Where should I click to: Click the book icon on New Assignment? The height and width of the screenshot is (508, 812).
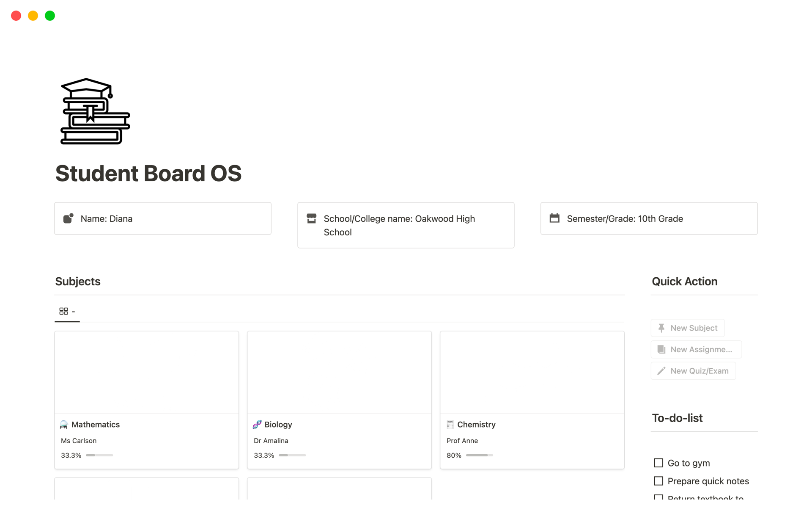(661, 349)
